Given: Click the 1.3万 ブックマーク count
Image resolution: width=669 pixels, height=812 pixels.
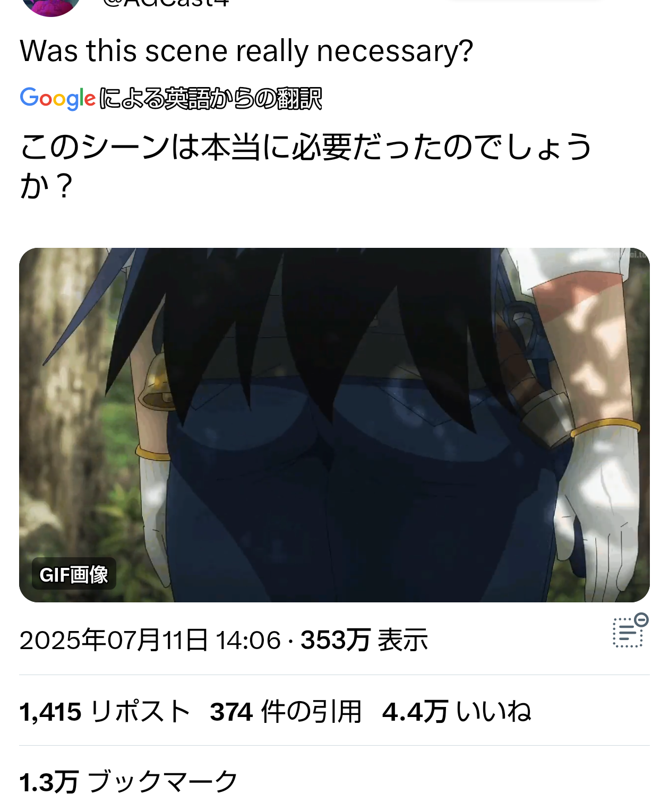Looking at the screenshot, I should (x=128, y=782).
